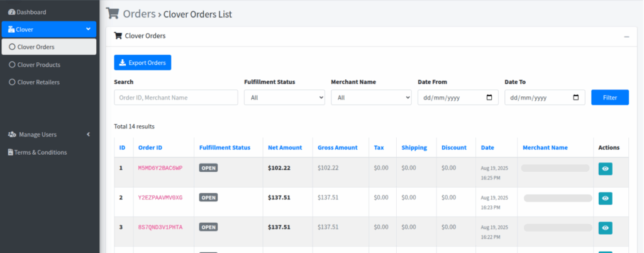Image resolution: width=644 pixels, height=253 pixels.
Task: Expand the Manage Users menu
Action: point(49,135)
